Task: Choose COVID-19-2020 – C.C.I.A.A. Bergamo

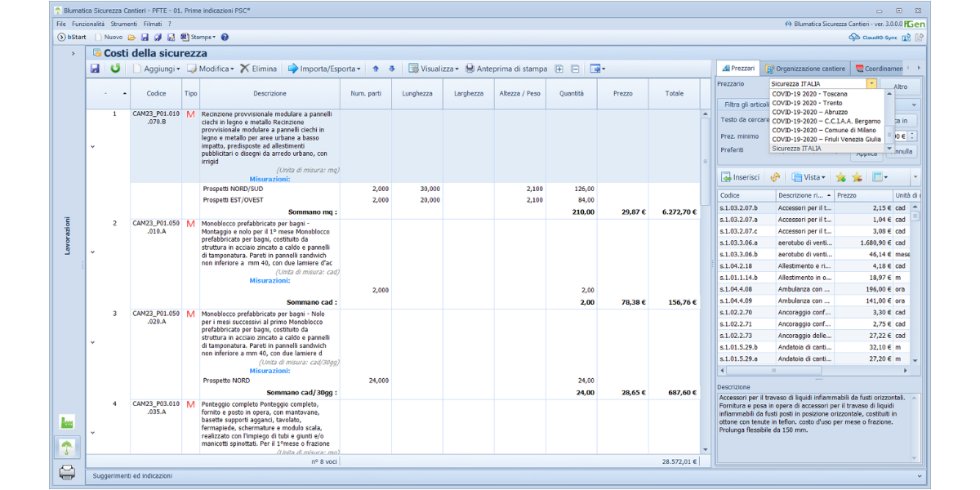Action: click(x=826, y=121)
